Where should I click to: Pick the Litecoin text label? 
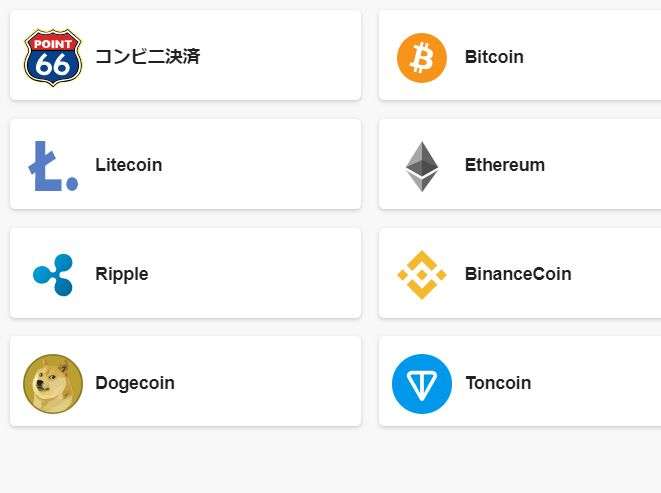click(x=129, y=165)
